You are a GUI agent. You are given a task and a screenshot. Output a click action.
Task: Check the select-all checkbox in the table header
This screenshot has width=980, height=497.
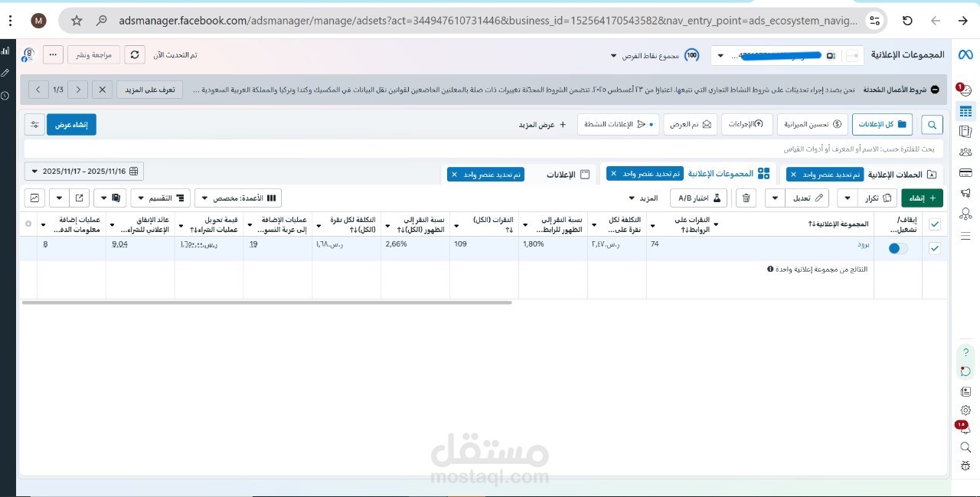(935, 224)
